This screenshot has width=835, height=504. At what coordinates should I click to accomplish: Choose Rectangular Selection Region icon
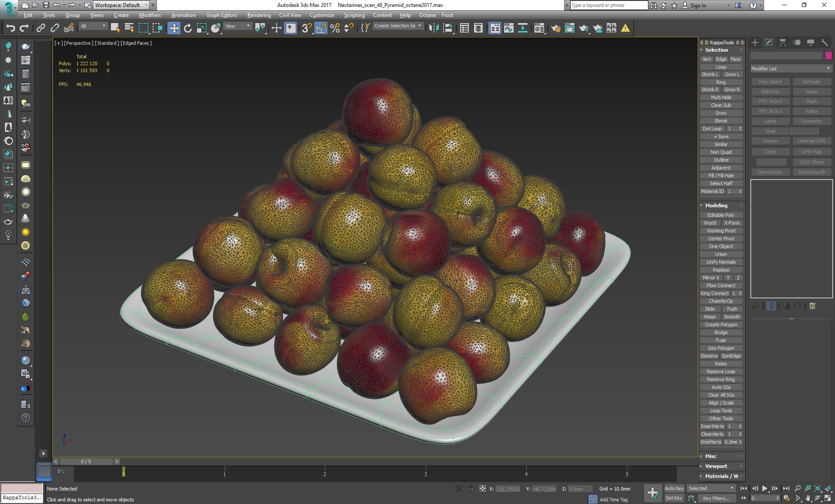[143, 28]
